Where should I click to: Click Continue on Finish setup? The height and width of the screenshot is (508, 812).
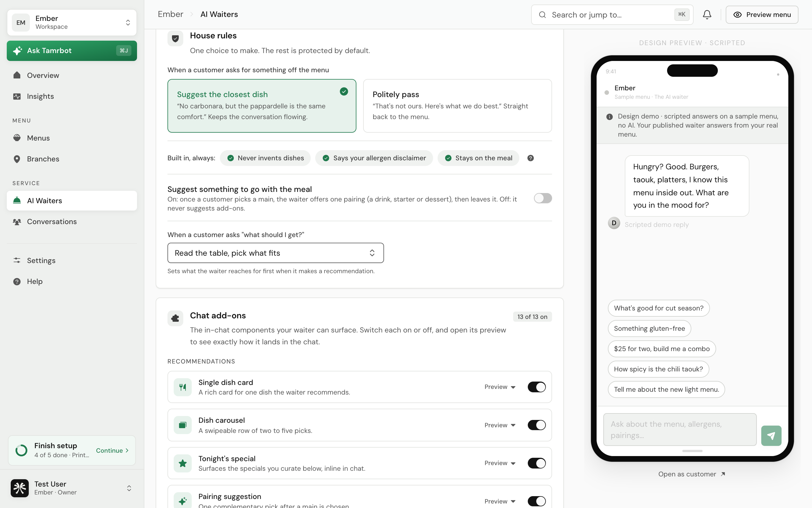[112, 450]
